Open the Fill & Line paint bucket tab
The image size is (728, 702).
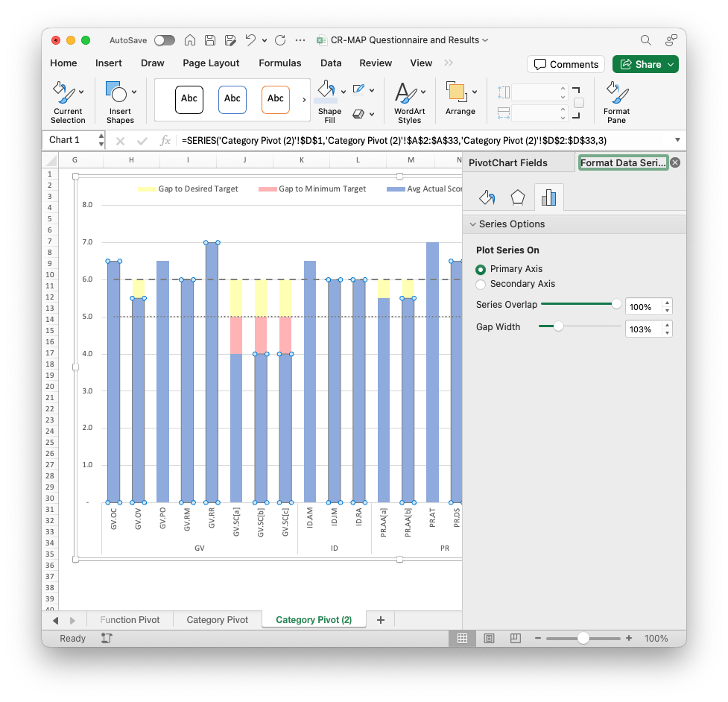pos(487,197)
